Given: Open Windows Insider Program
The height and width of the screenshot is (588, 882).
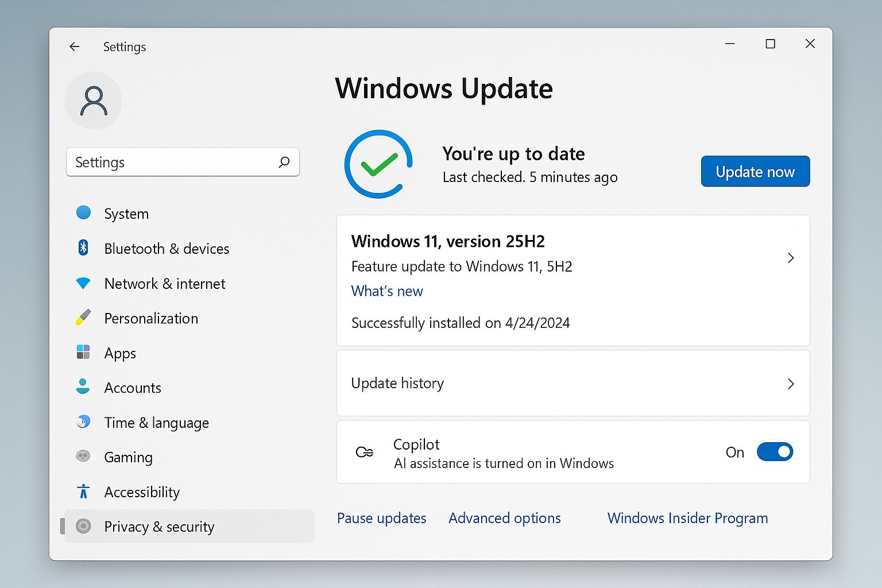Looking at the screenshot, I should tap(687, 518).
